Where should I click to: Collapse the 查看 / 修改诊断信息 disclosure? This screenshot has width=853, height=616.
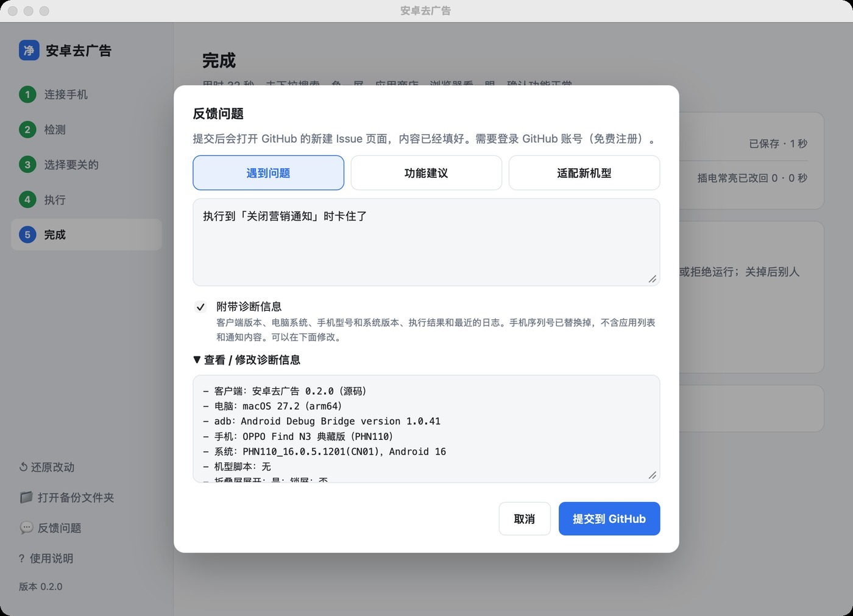click(x=247, y=360)
